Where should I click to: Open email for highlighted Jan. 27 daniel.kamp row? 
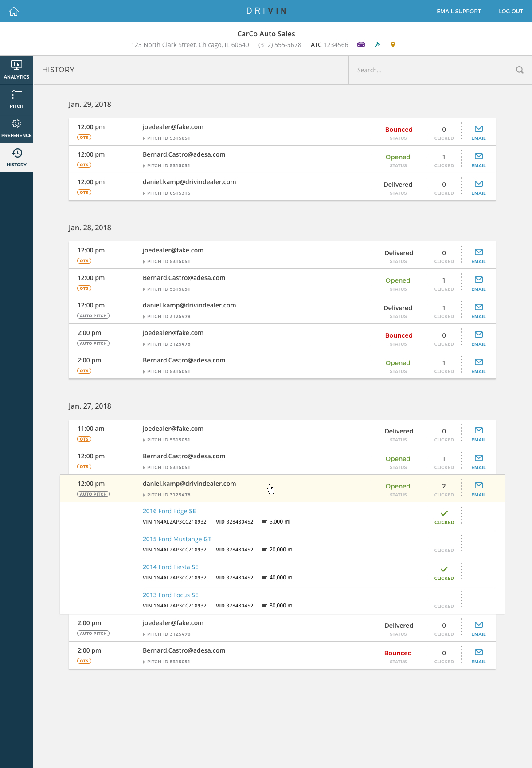tap(478, 489)
